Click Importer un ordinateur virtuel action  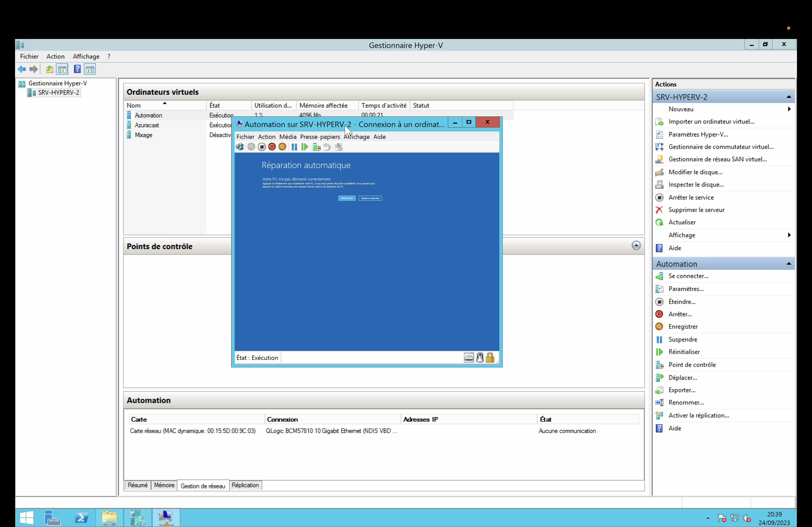711,122
